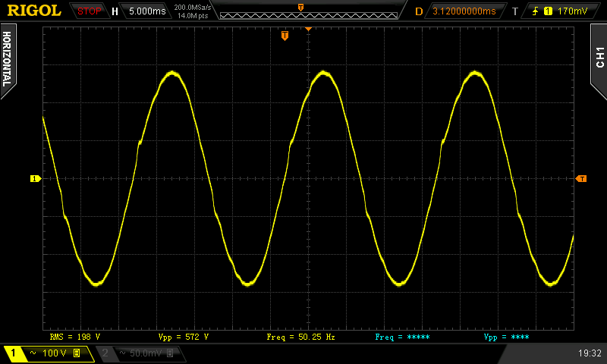The image size is (607, 364).
Task: Select the 5.000ms horizontal timebase field
Action: pos(146,11)
